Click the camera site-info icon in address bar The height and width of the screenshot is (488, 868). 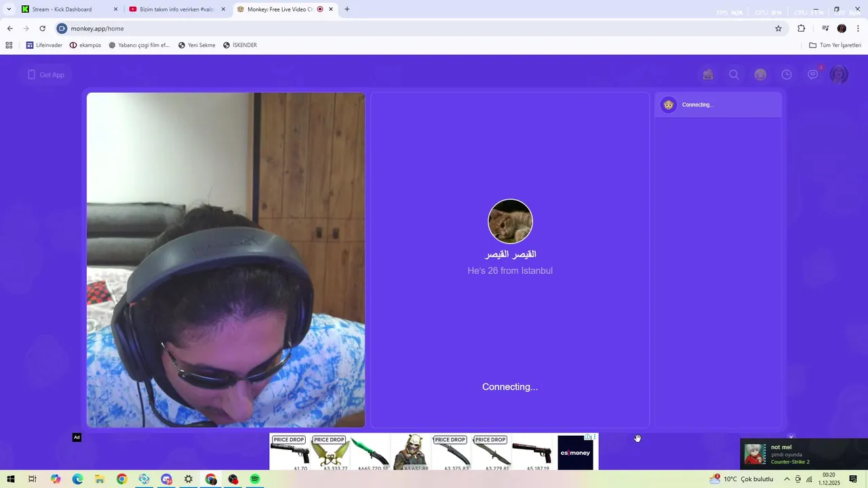click(62, 28)
